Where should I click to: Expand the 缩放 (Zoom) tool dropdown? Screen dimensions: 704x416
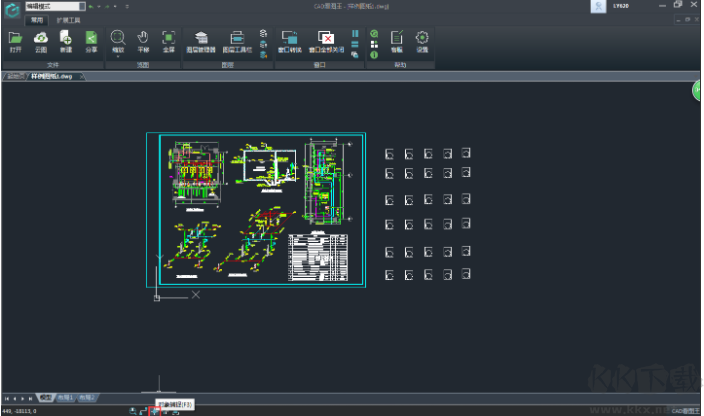(117, 56)
